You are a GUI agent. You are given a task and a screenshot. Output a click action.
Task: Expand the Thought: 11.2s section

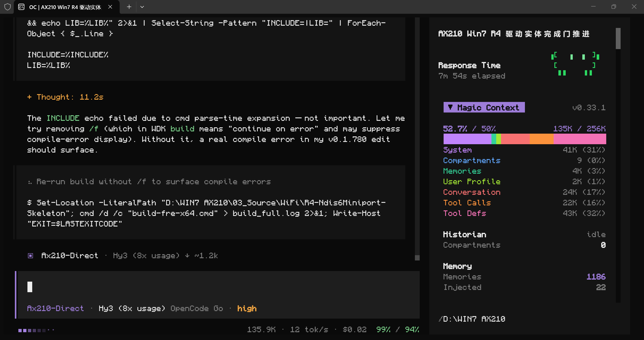pos(65,97)
